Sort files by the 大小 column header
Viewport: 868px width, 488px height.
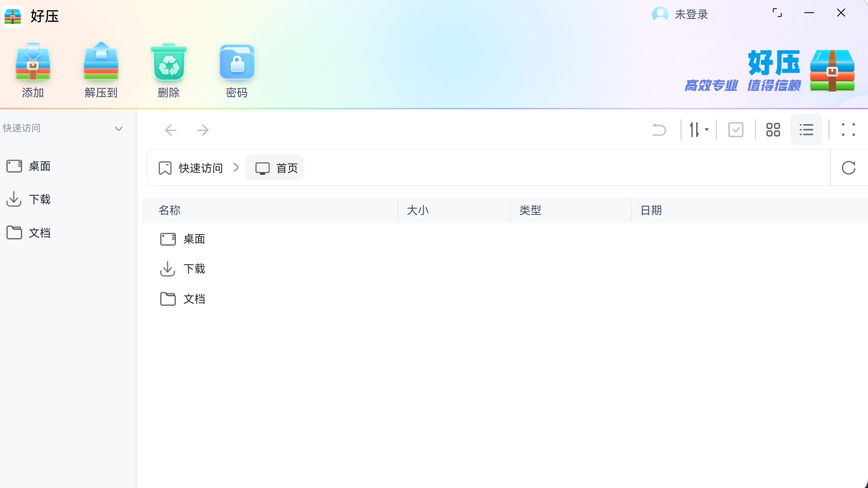click(418, 210)
